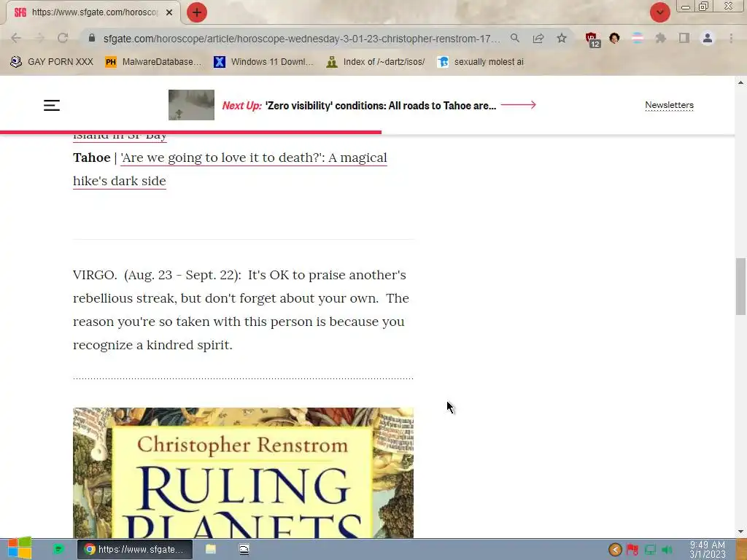This screenshot has height=560, width=747.
Task: Click the Ruling Planets book cover image
Action: [x=243, y=472]
